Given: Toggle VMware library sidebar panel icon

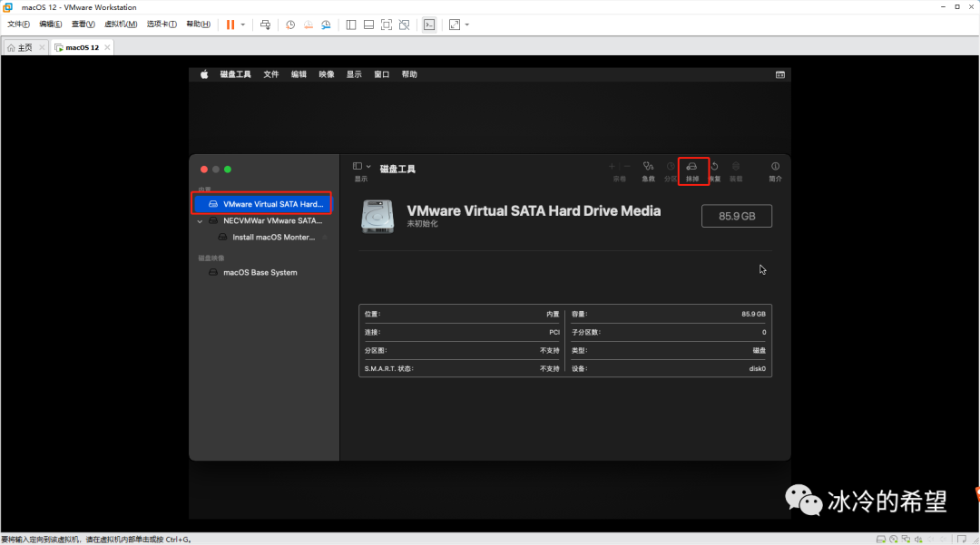Looking at the screenshot, I should coord(351,25).
